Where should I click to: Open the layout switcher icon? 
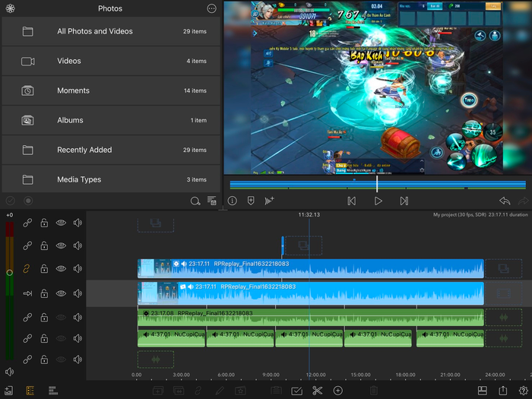coord(483,391)
